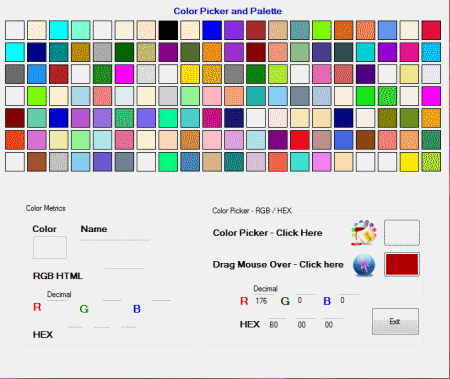450x379 pixels.
Task: Click the 'Color Picker and Palette' title text
Action: point(228,11)
